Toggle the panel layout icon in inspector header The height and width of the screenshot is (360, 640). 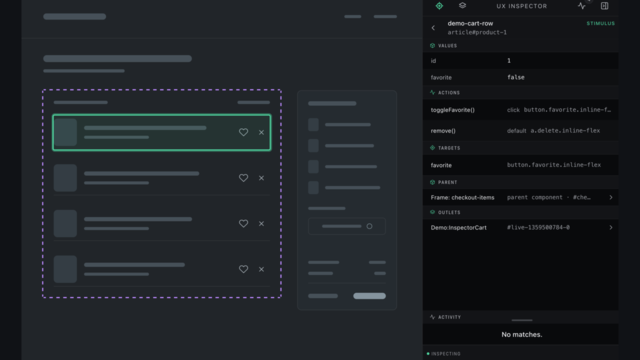[604, 6]
